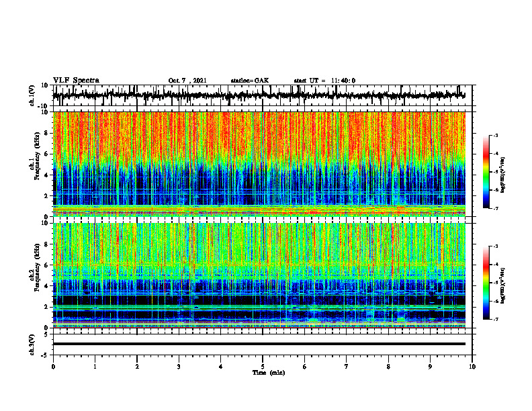This screenshot has width=532, height=411.
Task: Click time axis tick label "6"
Action: click(304, 367)
